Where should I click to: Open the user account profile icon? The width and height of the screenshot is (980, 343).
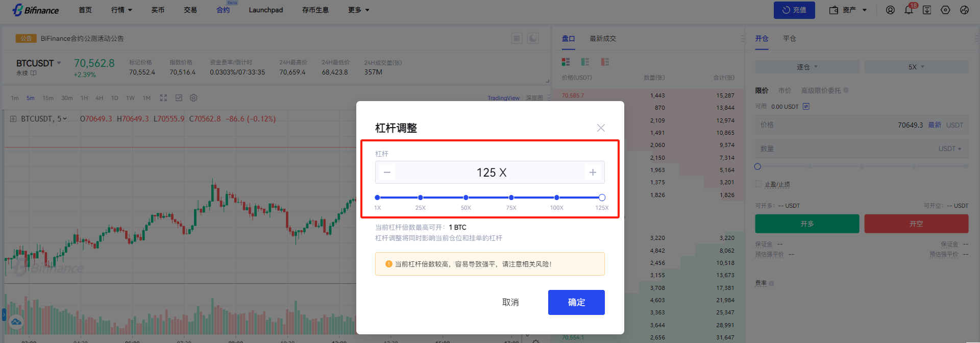tap(890, 10)
